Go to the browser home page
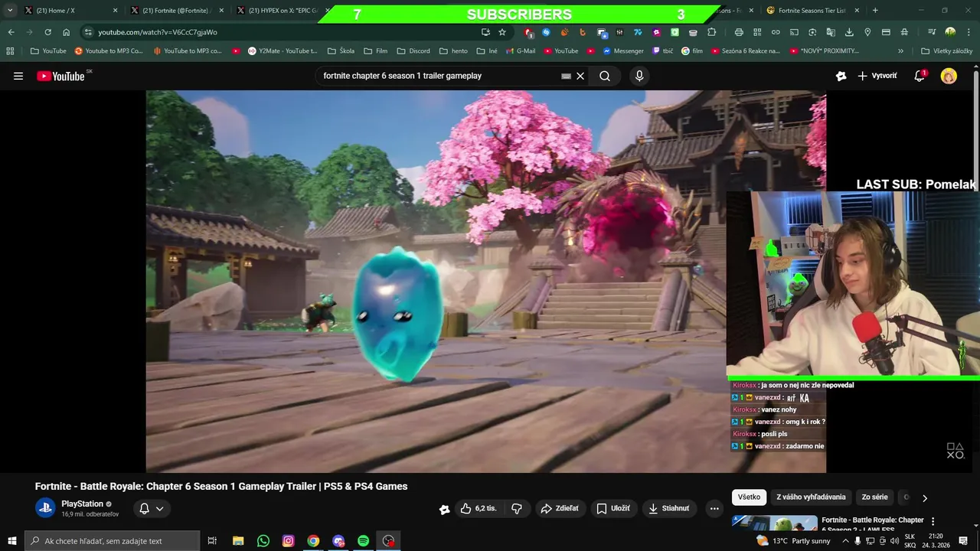The width and height of the screenshot is (980, 551). 66,32
